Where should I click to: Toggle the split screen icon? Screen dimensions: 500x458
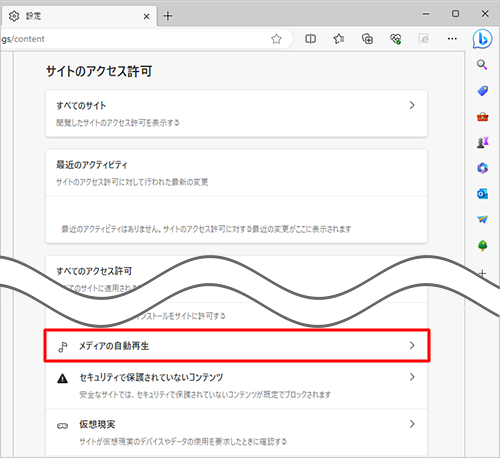pyautogui.click(x=310, y=39)
